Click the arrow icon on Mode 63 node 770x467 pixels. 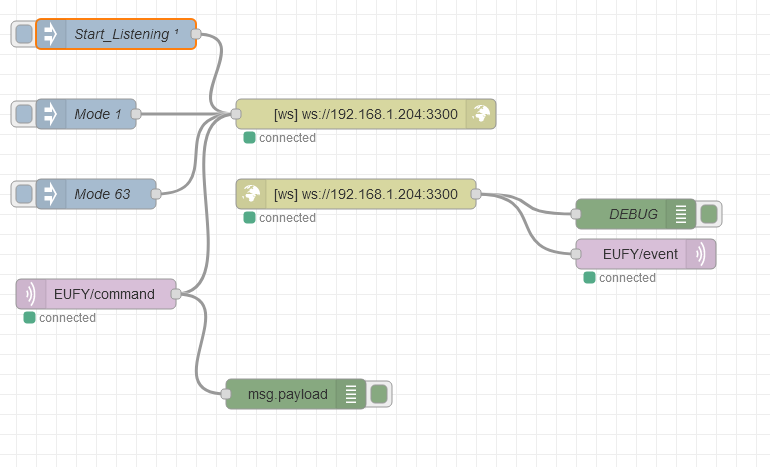51,194
